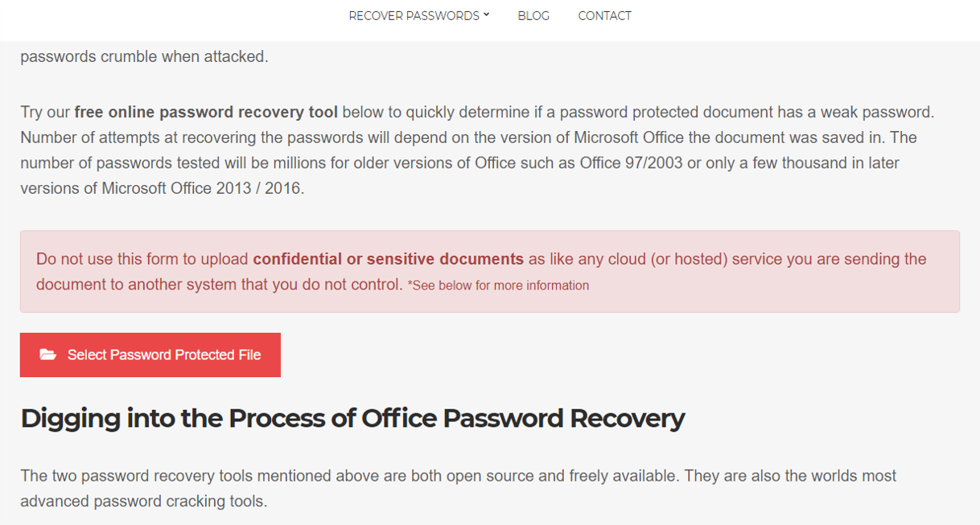Click the Select Password Protected File button
This screenshot has height=525, width=980.
point(150,355)
